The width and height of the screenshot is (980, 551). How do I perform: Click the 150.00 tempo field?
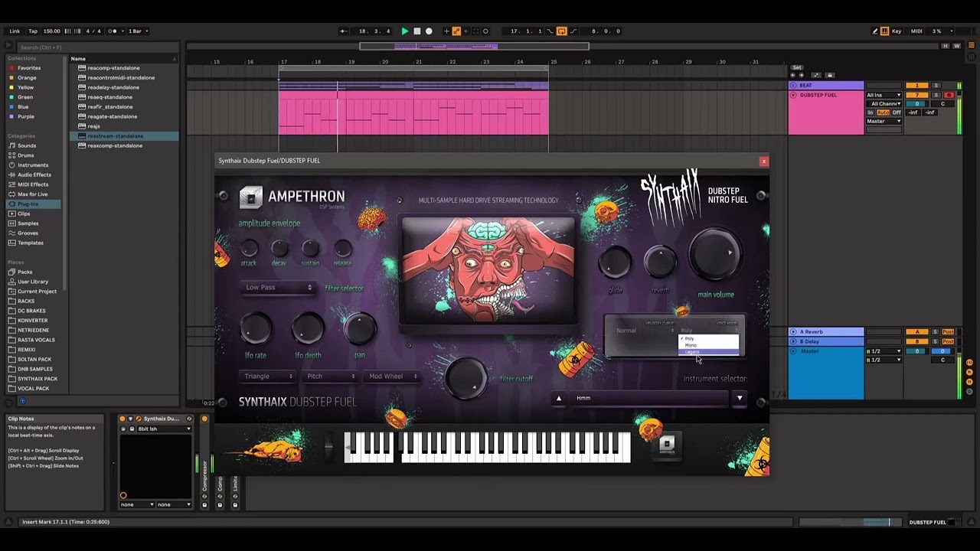(51, 31)
